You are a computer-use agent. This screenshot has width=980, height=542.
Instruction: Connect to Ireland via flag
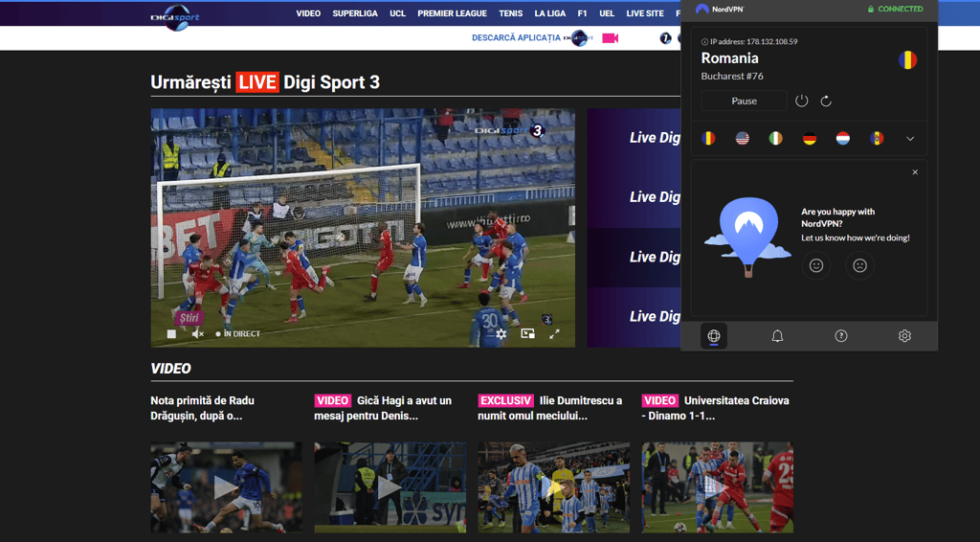pyautogui.click(x=775, y=138)
